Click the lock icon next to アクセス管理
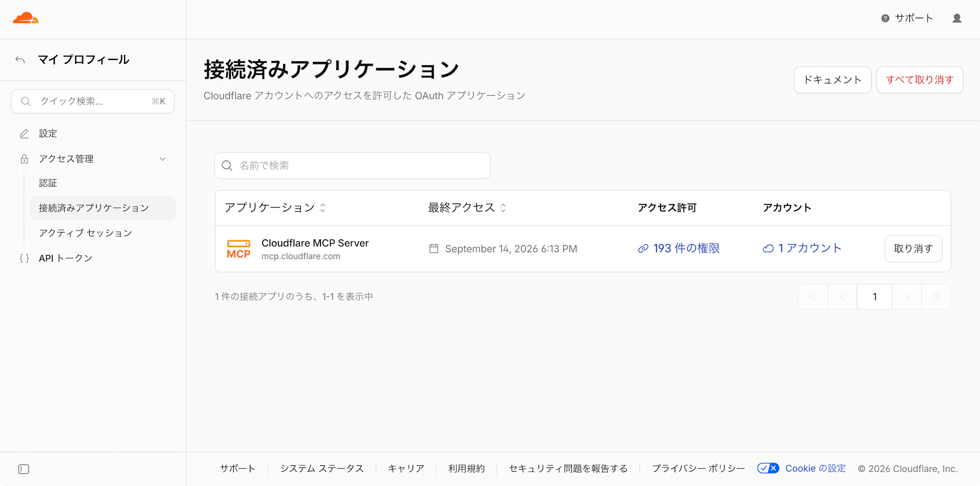This screenshot has width=980, height=486. click(x=24, y=159)
